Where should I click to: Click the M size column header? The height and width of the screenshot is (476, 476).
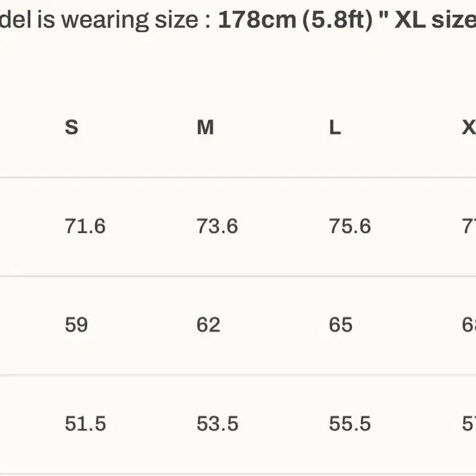click(x=206, y=127)
